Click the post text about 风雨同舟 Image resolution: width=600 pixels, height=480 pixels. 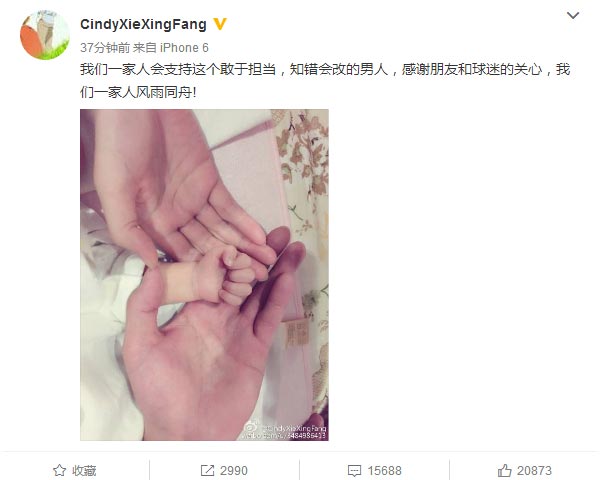click(138, 92)
